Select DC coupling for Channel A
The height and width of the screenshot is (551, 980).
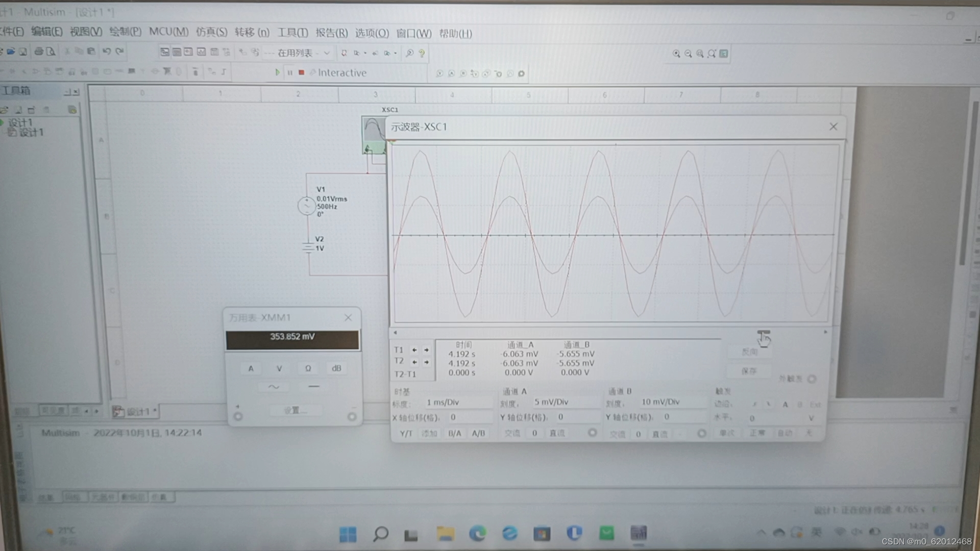[x=557, y=433]
